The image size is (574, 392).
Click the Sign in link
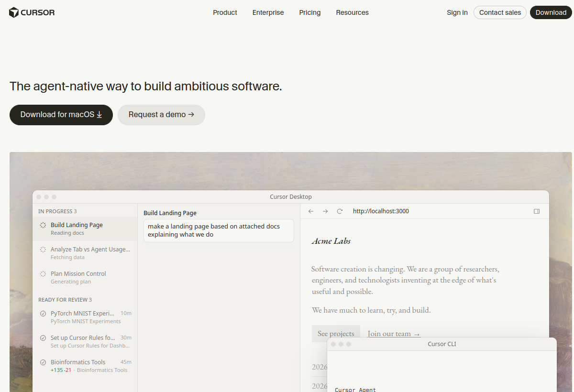(x=457, y=12)
